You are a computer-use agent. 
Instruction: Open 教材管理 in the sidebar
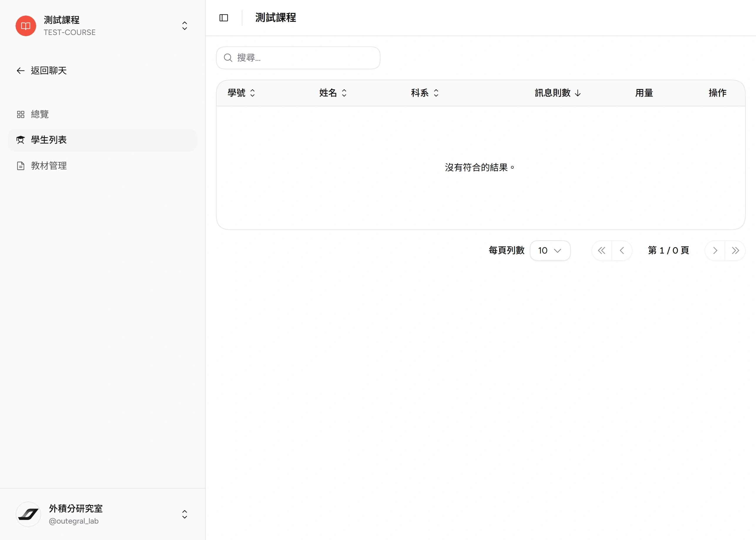tap(102, 166)
